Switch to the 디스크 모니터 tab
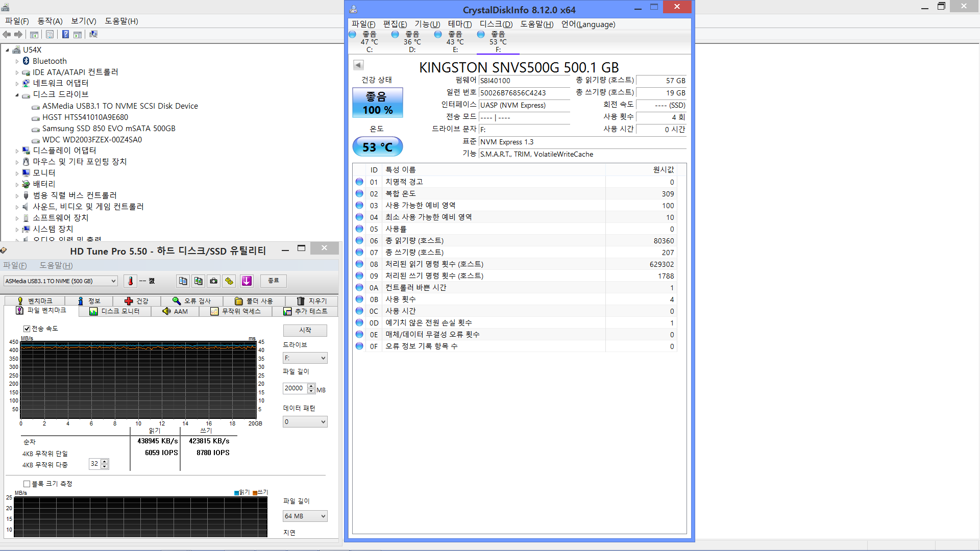Screen dimensions: 980x551 (x=115, y=311)
